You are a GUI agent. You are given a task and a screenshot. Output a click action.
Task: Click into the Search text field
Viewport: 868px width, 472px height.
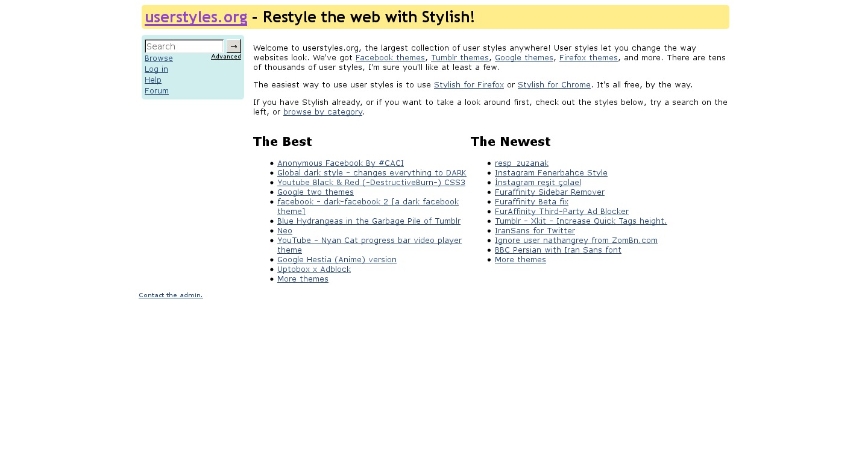(x=184, y=46)
